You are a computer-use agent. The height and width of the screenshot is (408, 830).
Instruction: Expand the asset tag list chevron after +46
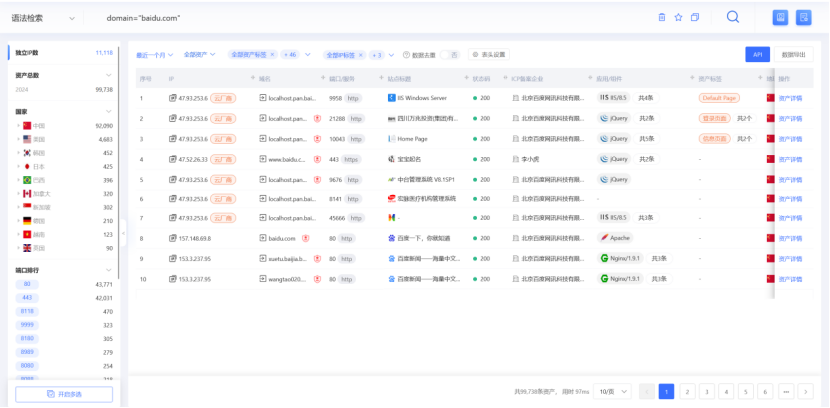coord(308,55)
